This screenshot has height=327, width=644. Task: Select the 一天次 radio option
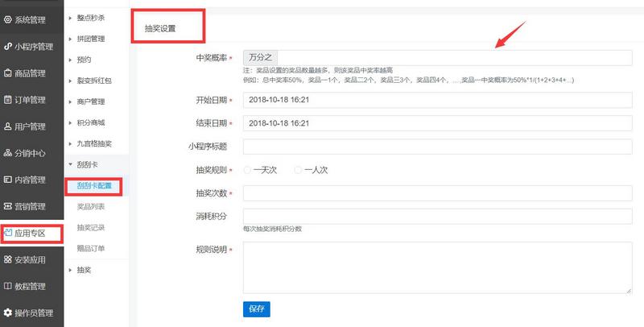click(247, 170)
